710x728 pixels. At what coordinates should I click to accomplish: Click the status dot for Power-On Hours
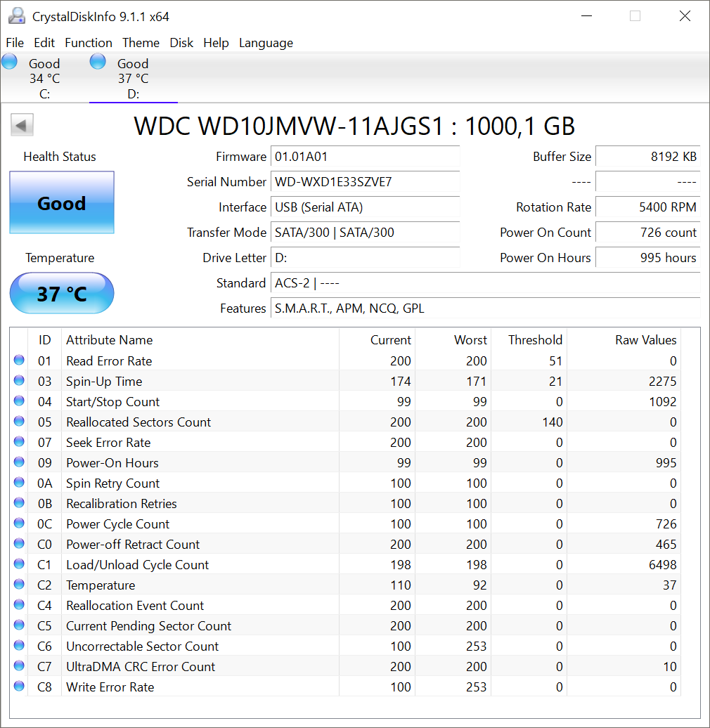(x=19, y=462)
